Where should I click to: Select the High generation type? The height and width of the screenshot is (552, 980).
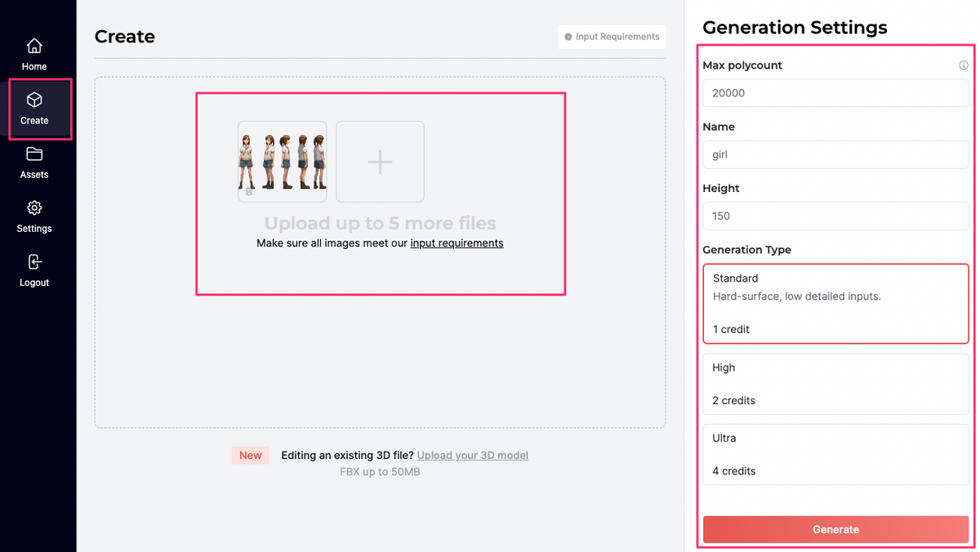click(835, 384)
